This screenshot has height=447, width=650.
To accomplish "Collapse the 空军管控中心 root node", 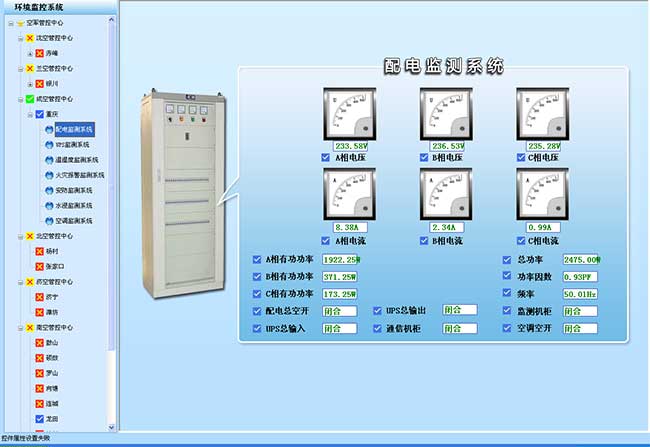I will (x=9, y=22).
